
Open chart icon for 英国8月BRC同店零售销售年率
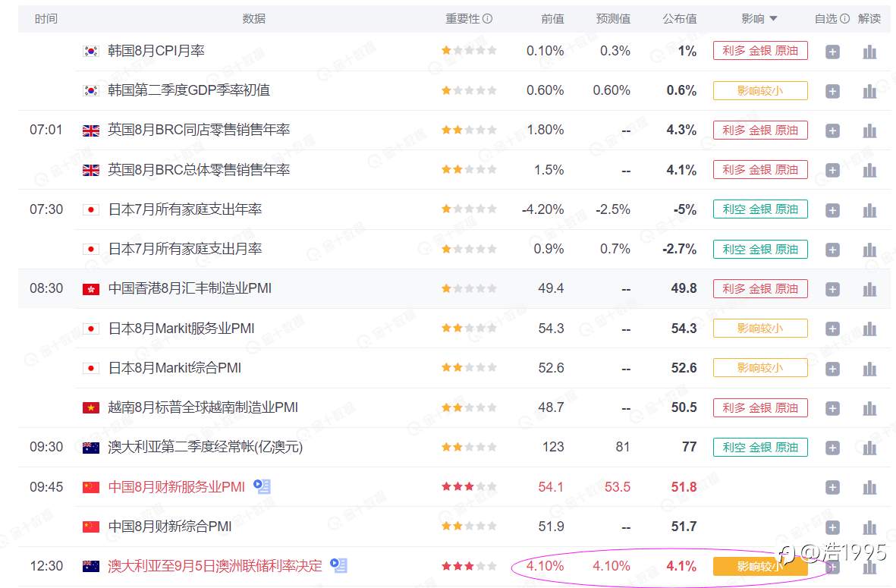click(869, 130)
